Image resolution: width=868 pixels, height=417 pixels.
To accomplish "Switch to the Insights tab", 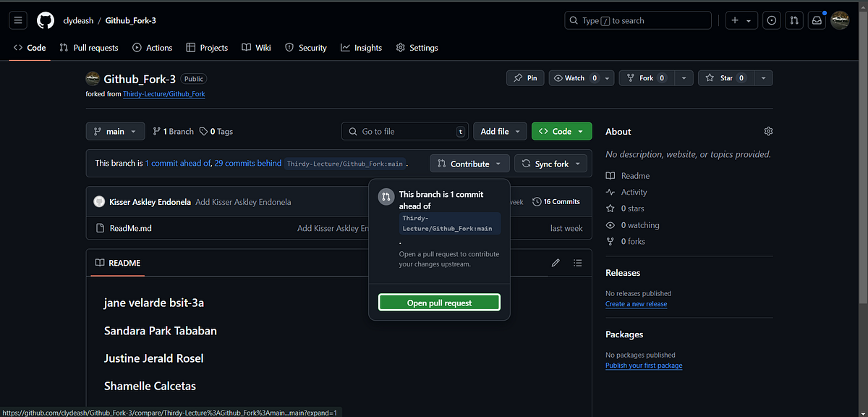I will [x=361, y=48].
